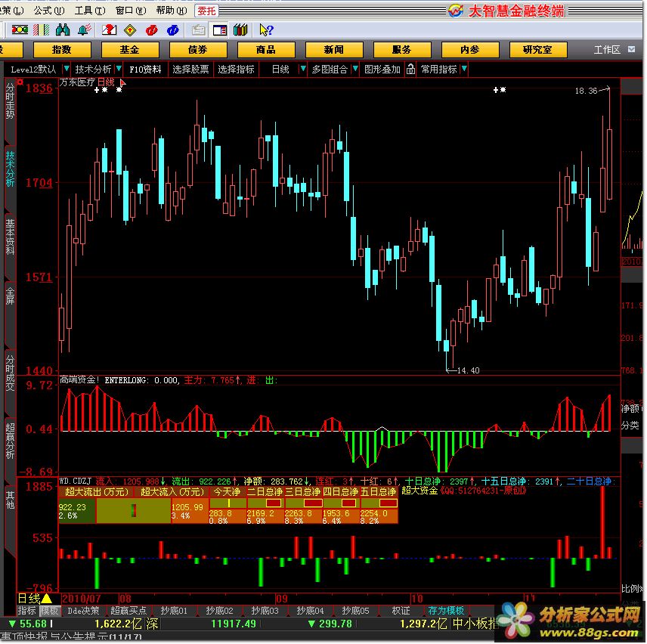This screenshot has height=644, width=647.
Task: Switch to the 模板 bottom tab
Action: click(x=49, y=611)
